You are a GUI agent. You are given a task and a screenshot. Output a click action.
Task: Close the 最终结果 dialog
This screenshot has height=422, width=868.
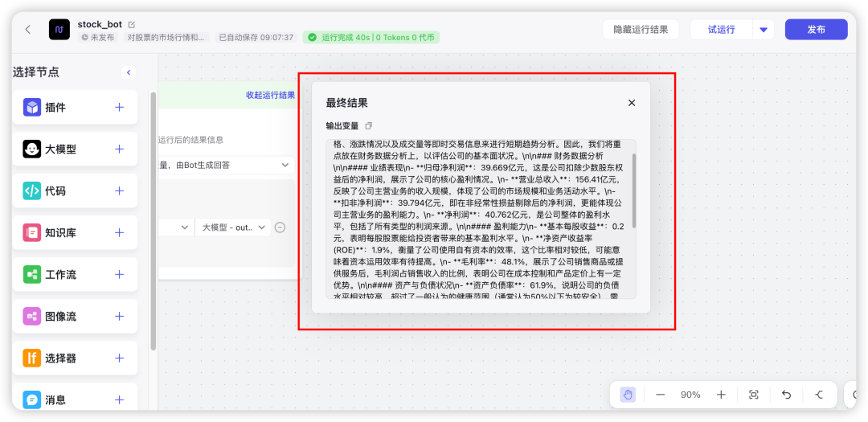pos(632,103)
